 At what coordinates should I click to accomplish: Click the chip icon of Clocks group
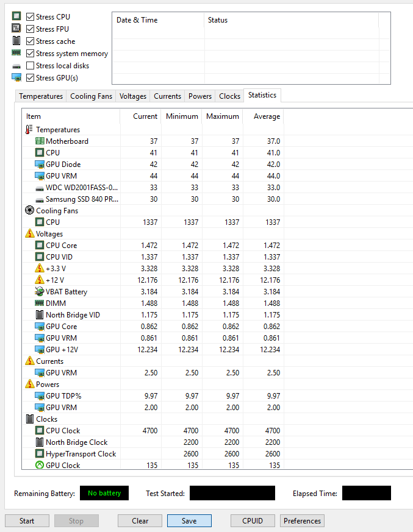pyautogui.click(x=30, y=419)
